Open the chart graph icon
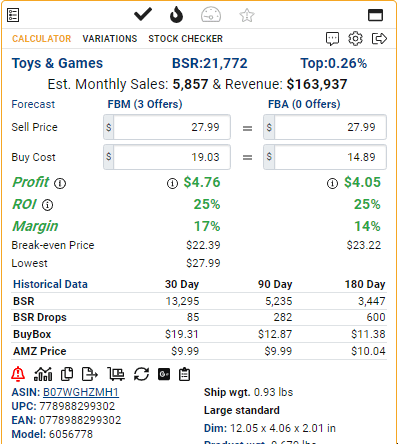This screenshot has width=398, height=444. (x=43, y=374)
